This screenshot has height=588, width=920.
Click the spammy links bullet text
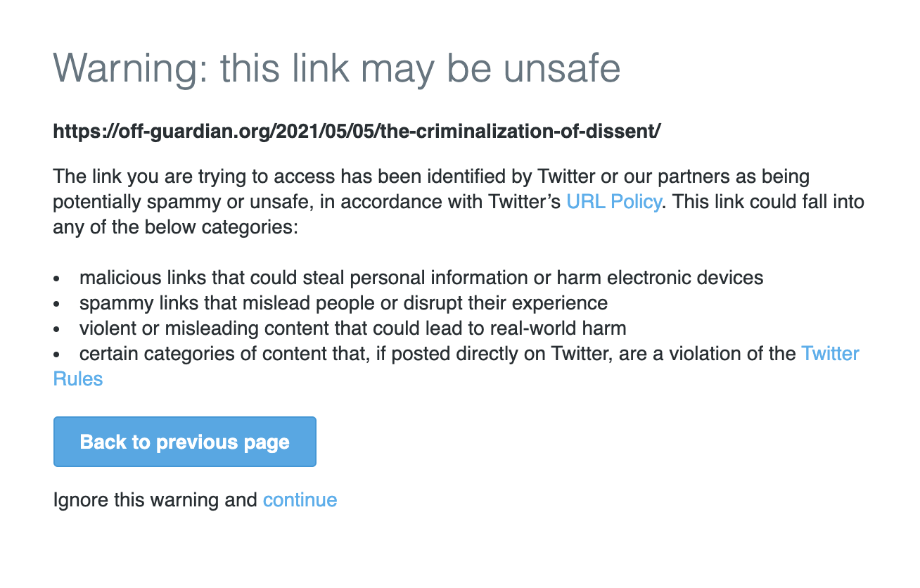click(x=343, y=303)
